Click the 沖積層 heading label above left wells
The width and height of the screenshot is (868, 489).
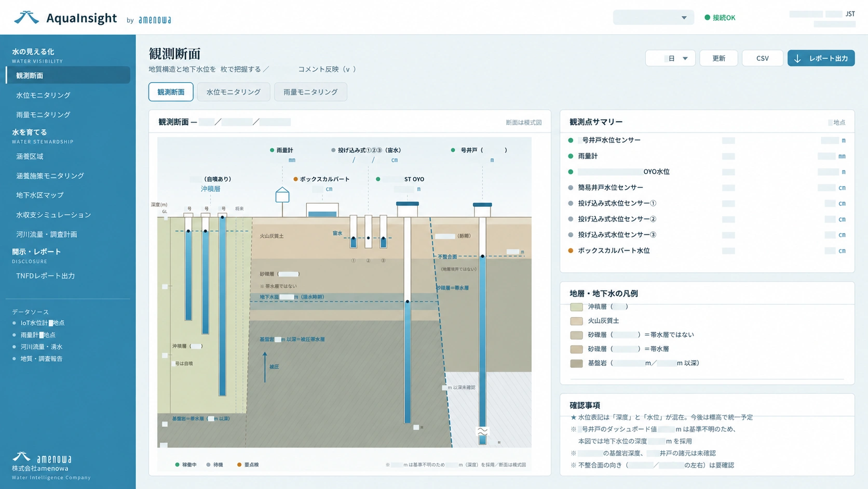211,189
